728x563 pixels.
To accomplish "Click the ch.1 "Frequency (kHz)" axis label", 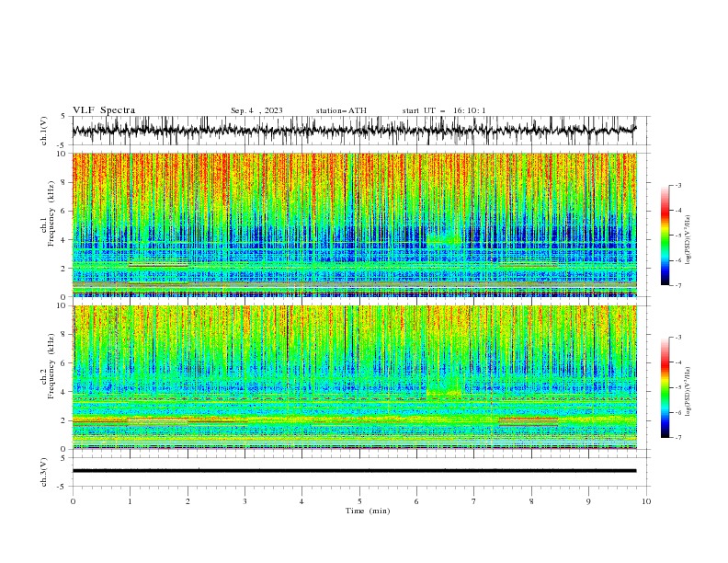I will pyautogui.click(x=51, y=212).
